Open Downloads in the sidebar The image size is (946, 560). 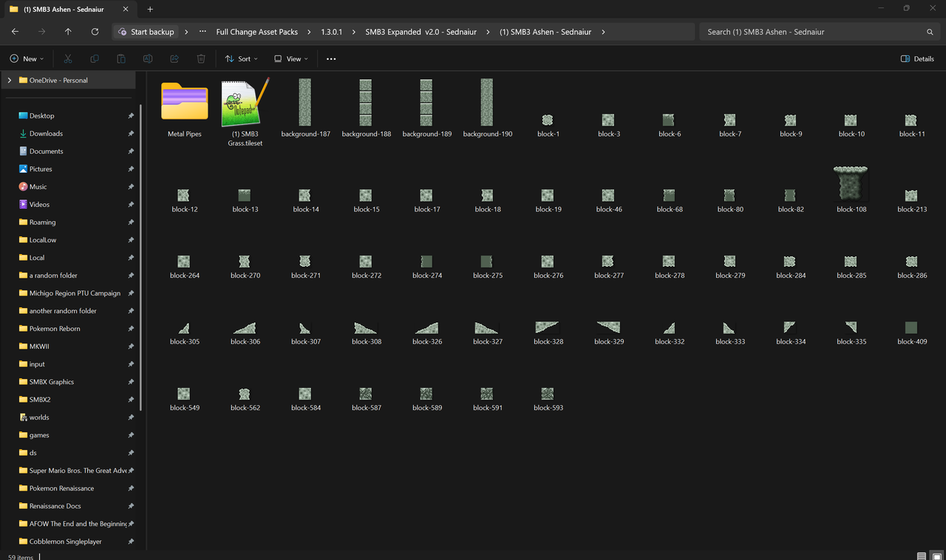(46, 134)
